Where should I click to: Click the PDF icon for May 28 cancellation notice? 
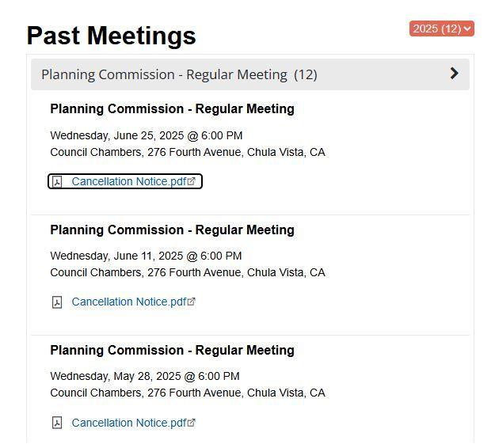pos(57,423)
